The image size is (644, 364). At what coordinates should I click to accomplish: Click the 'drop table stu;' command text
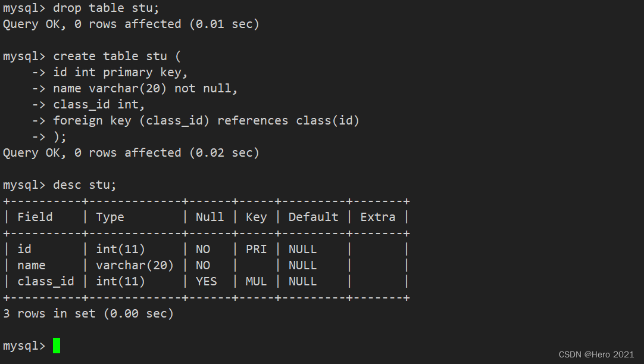click(106, 8)
